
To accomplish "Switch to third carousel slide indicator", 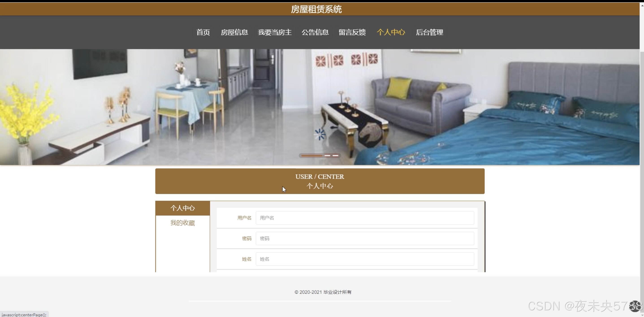I will click(335, 156).
